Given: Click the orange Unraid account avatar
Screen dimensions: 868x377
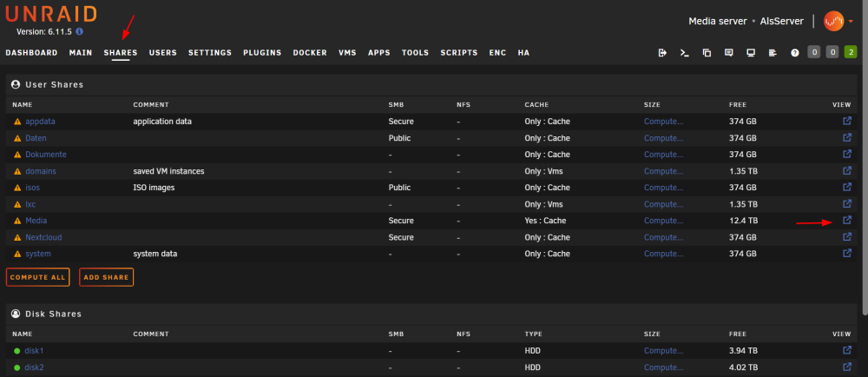Looking at the screenshot, I should 833,21.
